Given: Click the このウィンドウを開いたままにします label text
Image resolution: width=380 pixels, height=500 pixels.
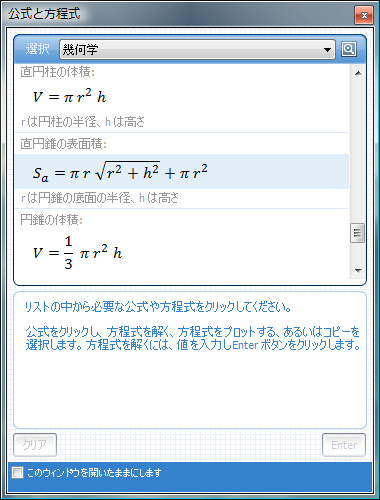Looking at the screenshot, I should [x=94, y=472].
